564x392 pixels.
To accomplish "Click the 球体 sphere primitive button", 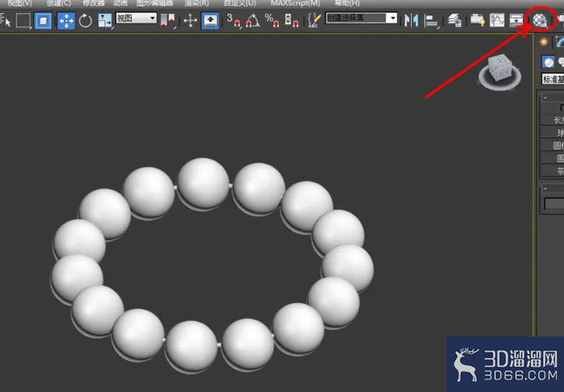I will [x=552, y=133].
